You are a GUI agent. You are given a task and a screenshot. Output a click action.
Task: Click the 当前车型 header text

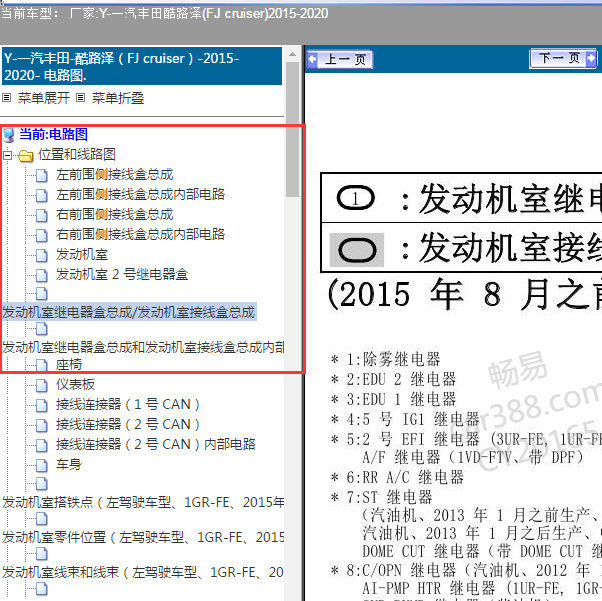(164, 13)
